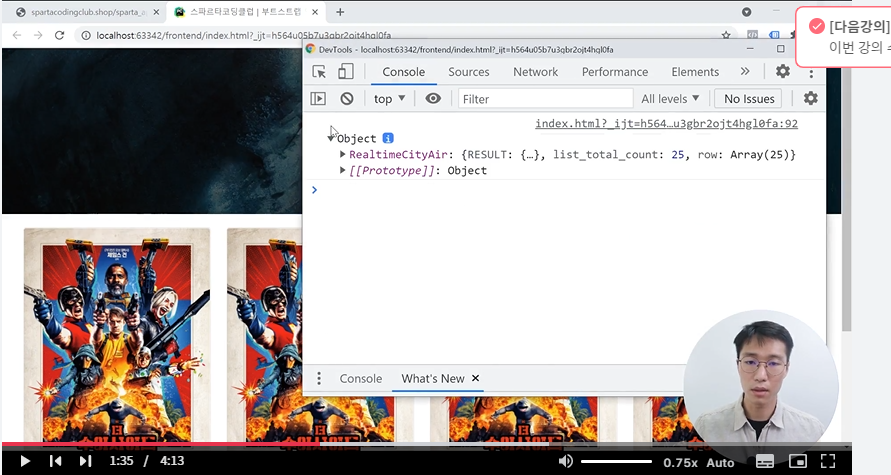This screenshot has width=891, height=475.
Task: Change video quality Auto setting
Action: click(720, 462)
